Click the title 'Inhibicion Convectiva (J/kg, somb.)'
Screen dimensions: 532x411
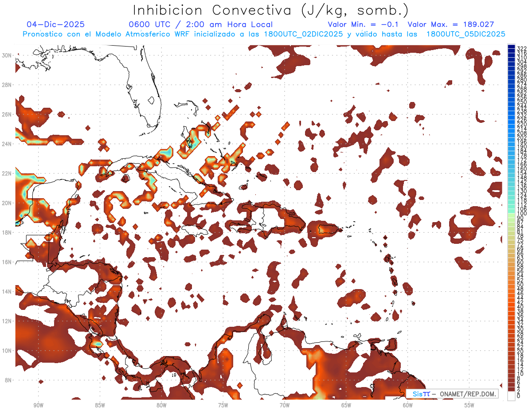tap(271, 10)
